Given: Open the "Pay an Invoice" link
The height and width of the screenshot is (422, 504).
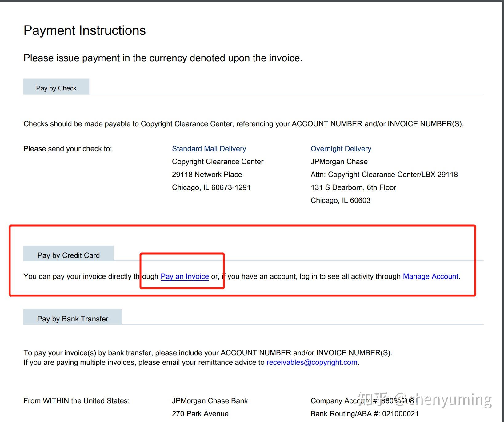Looking at the screenshot, I should click(x=185, y=276).
